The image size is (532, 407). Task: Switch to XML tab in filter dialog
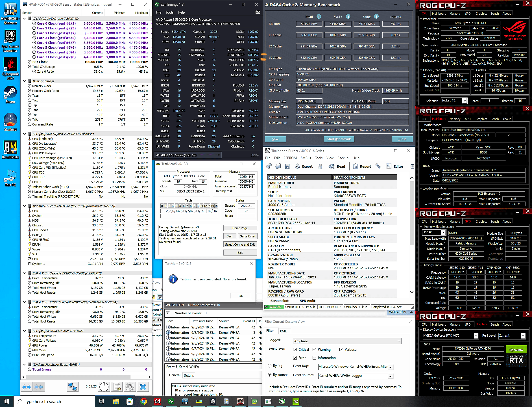[x=283, y=331]
